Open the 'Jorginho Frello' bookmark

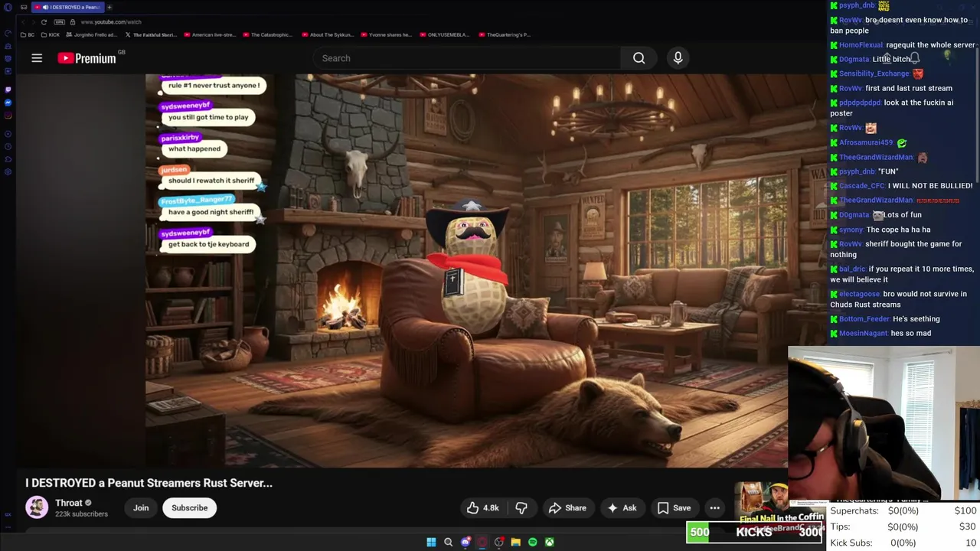[x=92, y=34]
